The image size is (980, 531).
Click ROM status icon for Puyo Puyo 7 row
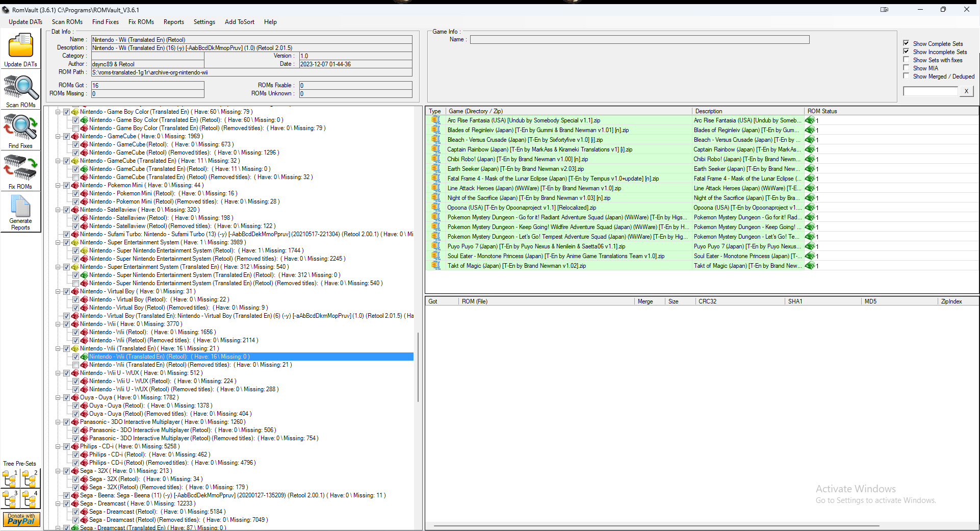coord(810,246)
